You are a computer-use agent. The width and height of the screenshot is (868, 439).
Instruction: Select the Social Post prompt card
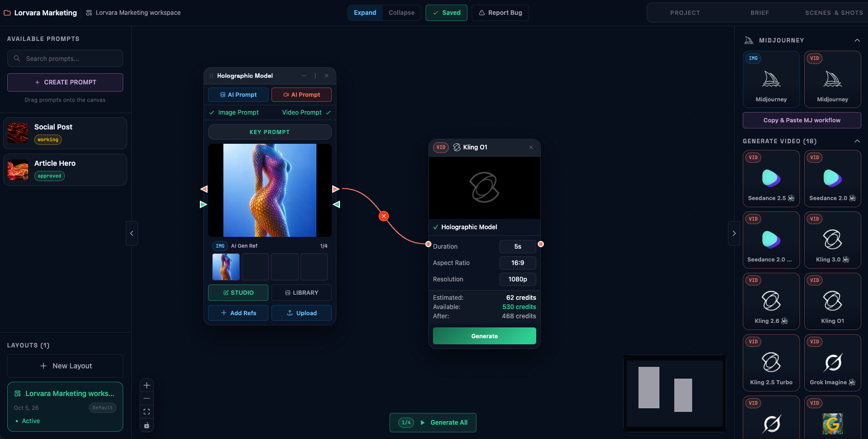pyautogui.click(x=65, y=133)
